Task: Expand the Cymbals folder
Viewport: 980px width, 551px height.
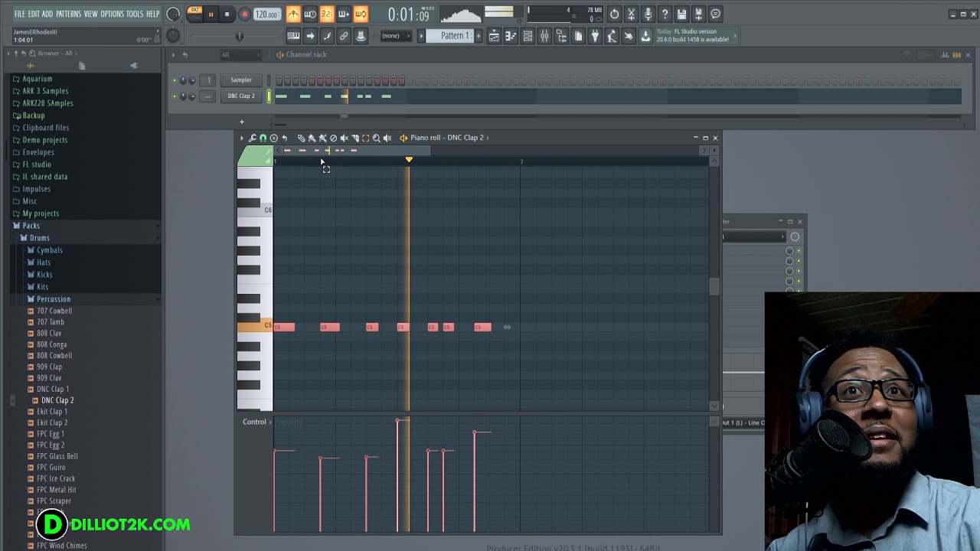Action: point(50,250)
